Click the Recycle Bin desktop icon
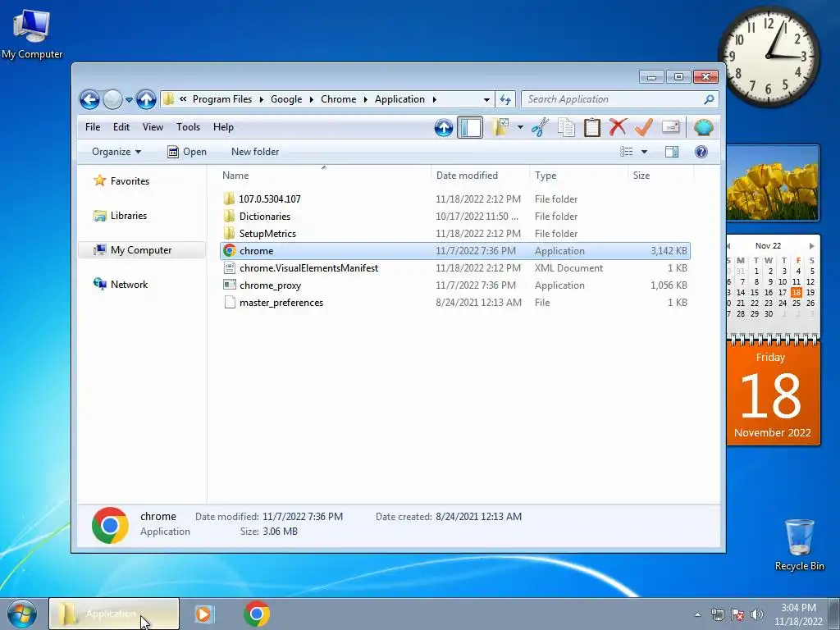This screenshot has width=840, height=630. pos(799,545)
